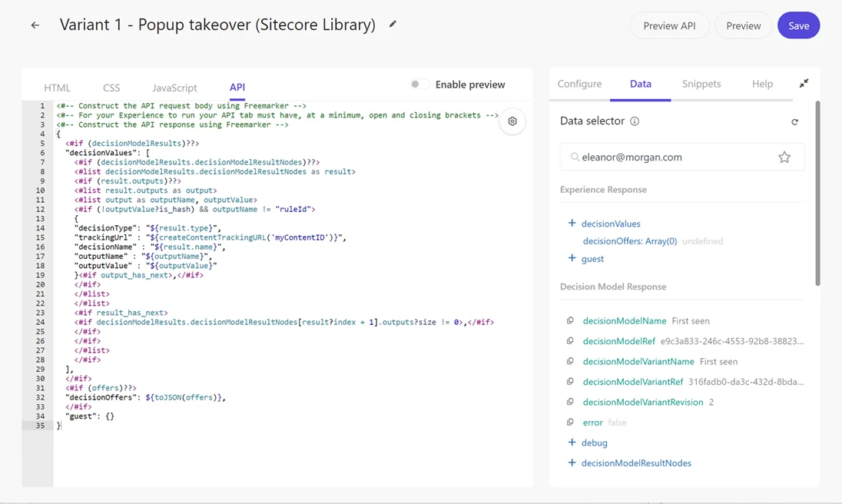
Task: Copy the decisionModelVariantRevision path icon
Action: click(570, 402)
